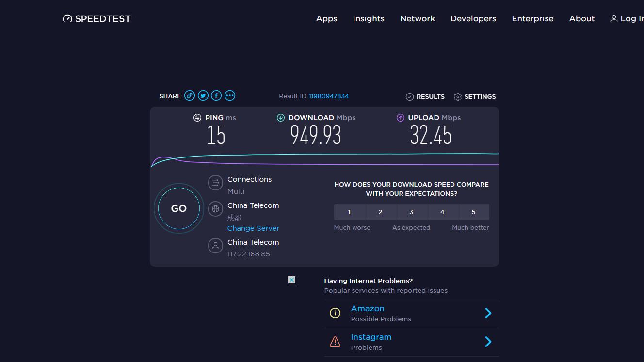Image resolution: width=644 pixels, height=362 pixels.
Task: Open the Result ID 11980947834 link
Action: pyautogui.click(x=329, y=96)
